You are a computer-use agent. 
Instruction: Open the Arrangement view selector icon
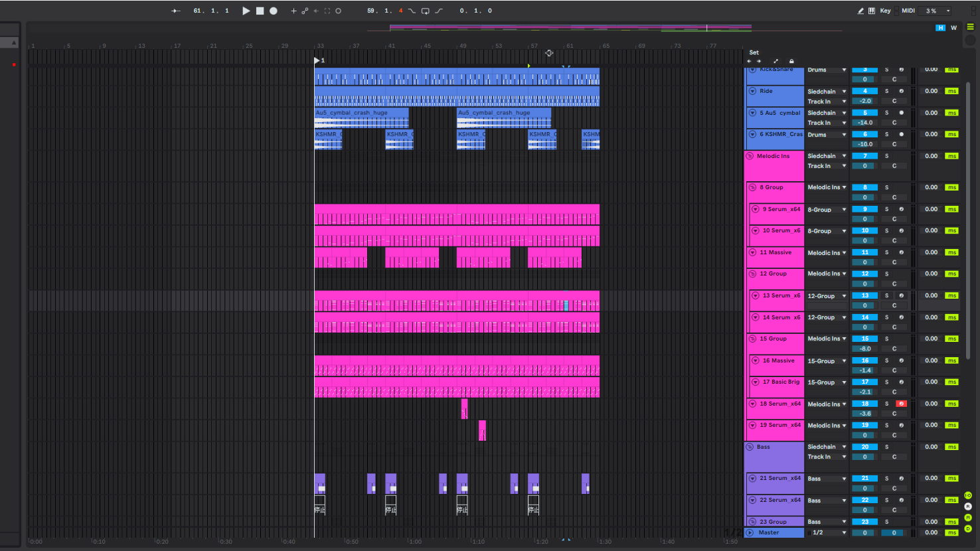point(971,27)
